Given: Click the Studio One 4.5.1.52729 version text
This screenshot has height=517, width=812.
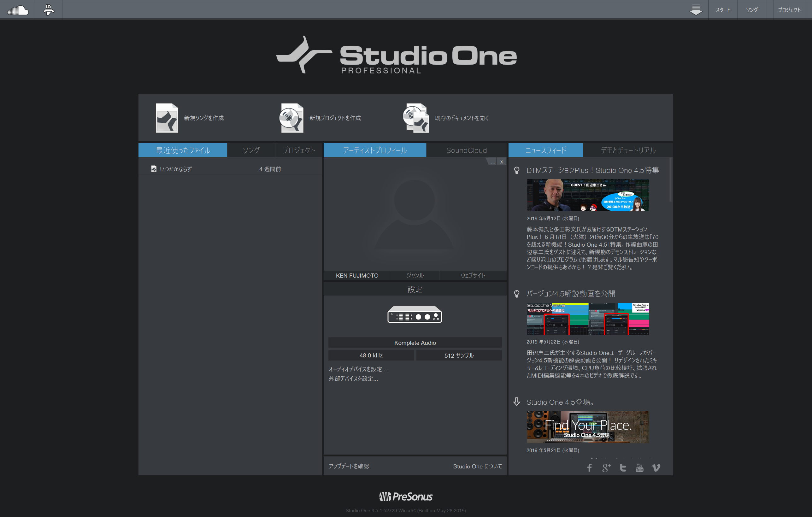Looking at the screenshot, I should (406, 511).
